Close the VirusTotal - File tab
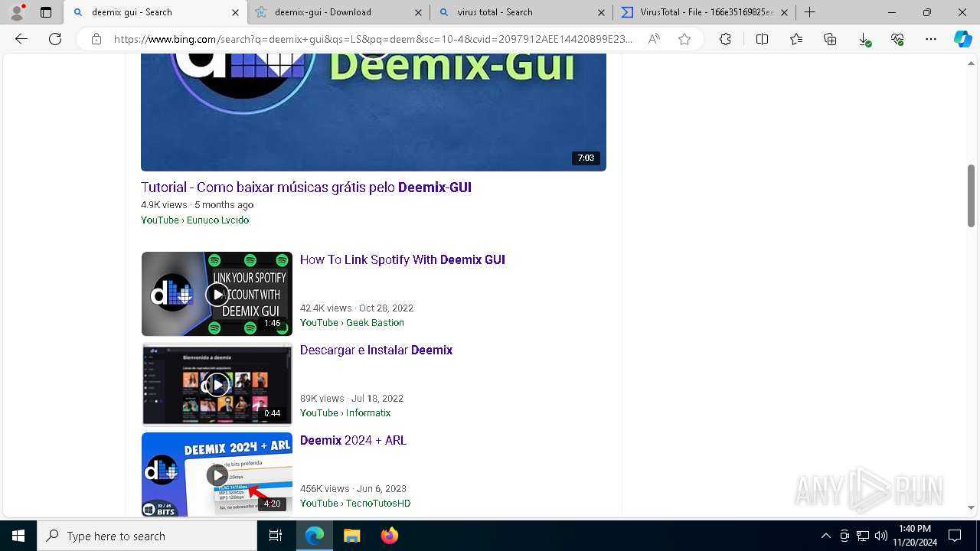 point(784,12)
